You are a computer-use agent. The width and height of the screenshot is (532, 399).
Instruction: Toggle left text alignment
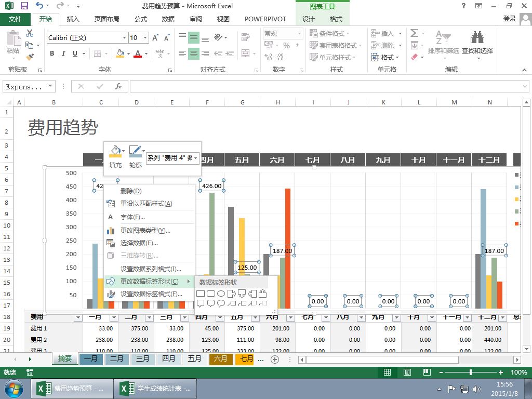pyautogui.click(x=182, y=54)
